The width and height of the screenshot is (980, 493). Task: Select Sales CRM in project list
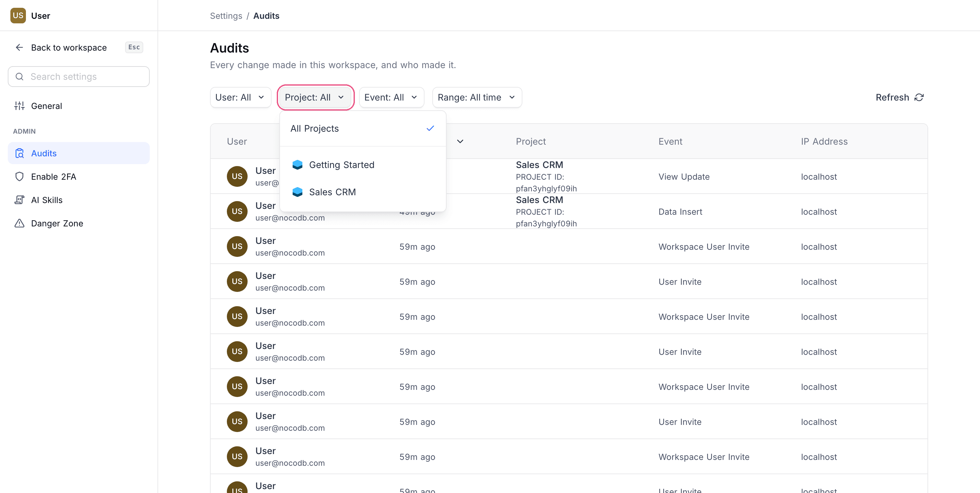[363, 192]
